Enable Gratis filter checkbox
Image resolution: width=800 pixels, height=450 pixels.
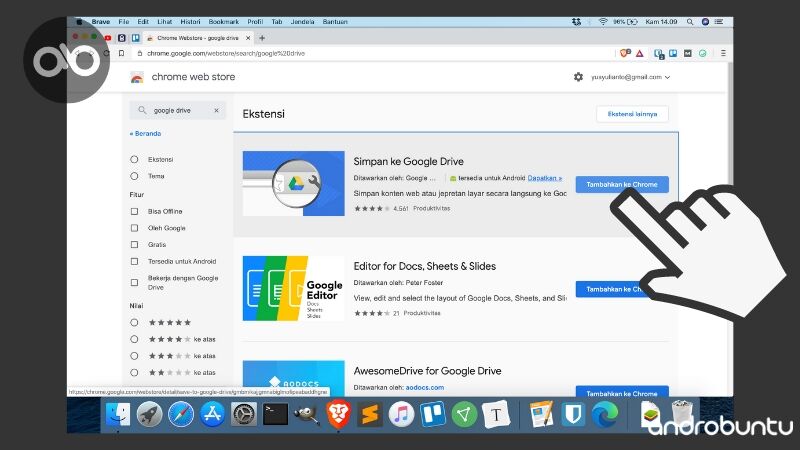pos(134,244)
